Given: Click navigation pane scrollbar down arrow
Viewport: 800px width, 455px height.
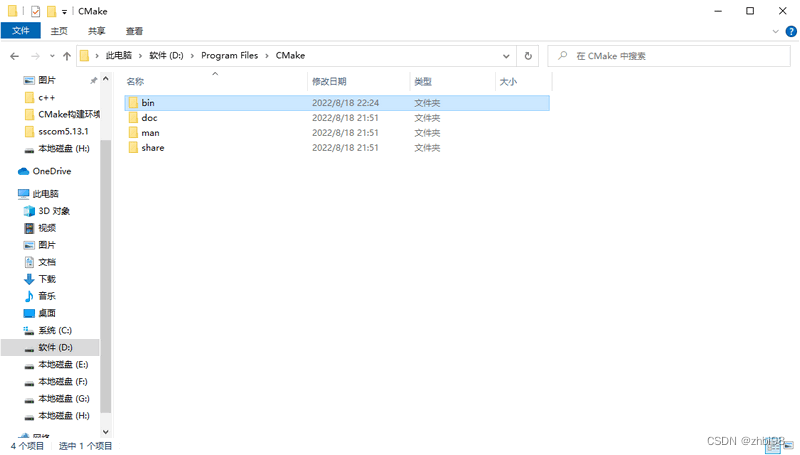Looking at the screenshot, I should (x=106, y=432).
